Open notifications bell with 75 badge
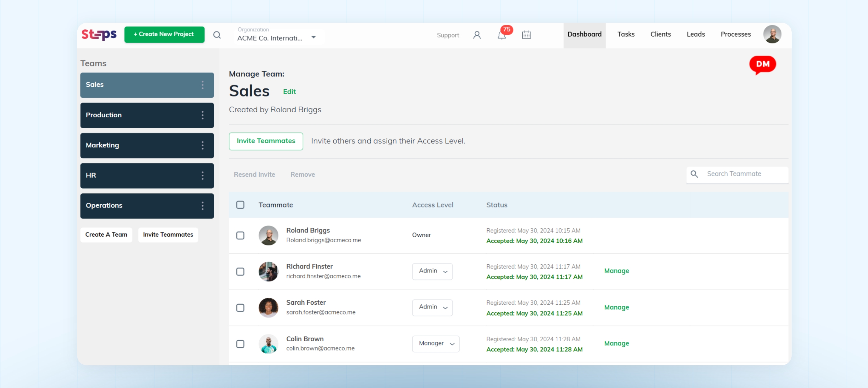The height and width of the screenshot is (388, 868). [x=502, y=35]
